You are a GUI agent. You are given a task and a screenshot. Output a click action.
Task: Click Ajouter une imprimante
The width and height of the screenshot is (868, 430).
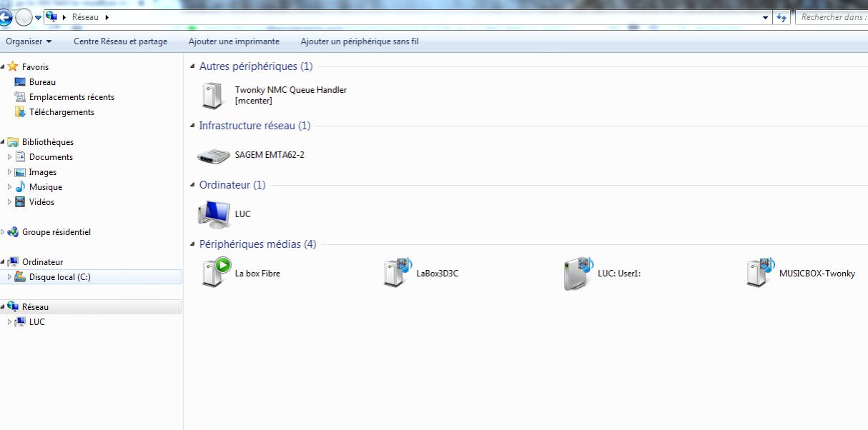(x=234, y=41)
